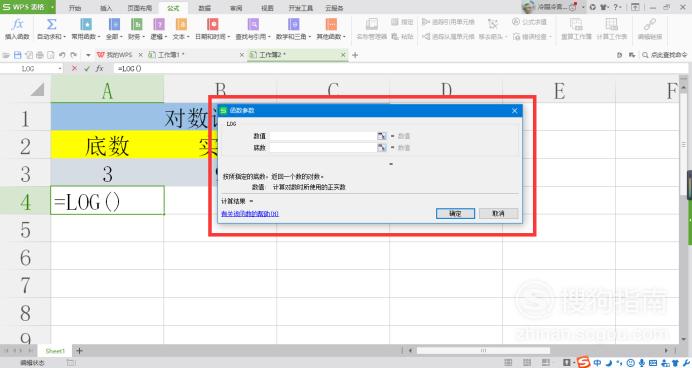Click 确定 in function arguments dialog
Viewport: 692px width, 368px height.
pyautogui.click(x=455, y=214)
